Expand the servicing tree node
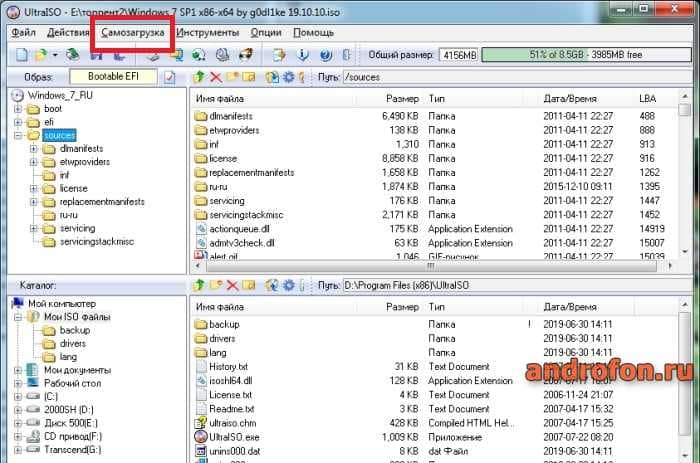Screen dimensions: 700x463 [34, 229]
